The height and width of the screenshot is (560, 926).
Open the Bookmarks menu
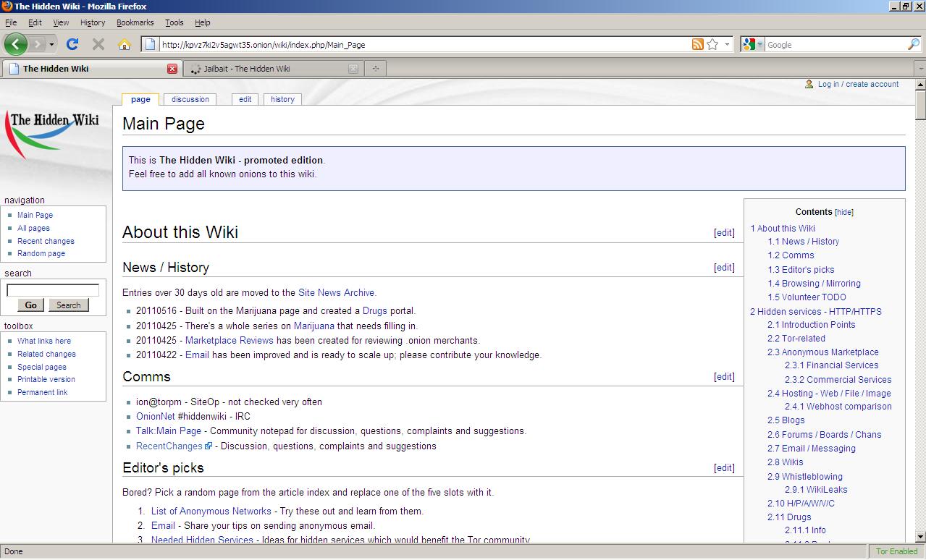tap(135, 22)
